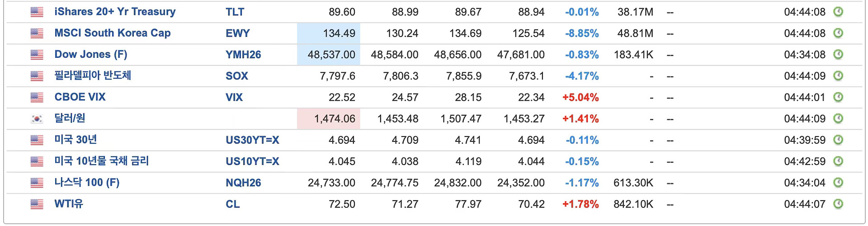Click the clock icon in the EWY row

coord(838,33)
